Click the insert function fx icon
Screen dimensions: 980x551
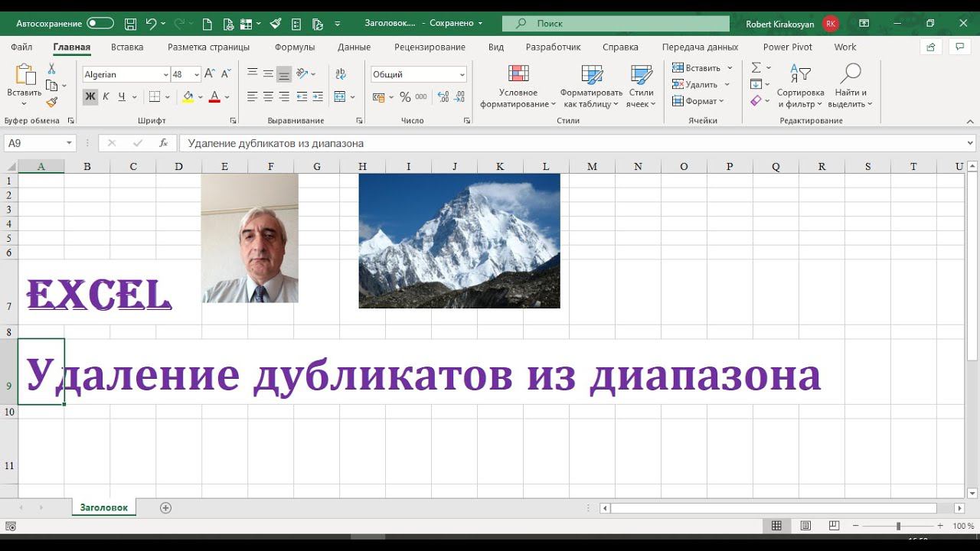click(x=163, y=143)
